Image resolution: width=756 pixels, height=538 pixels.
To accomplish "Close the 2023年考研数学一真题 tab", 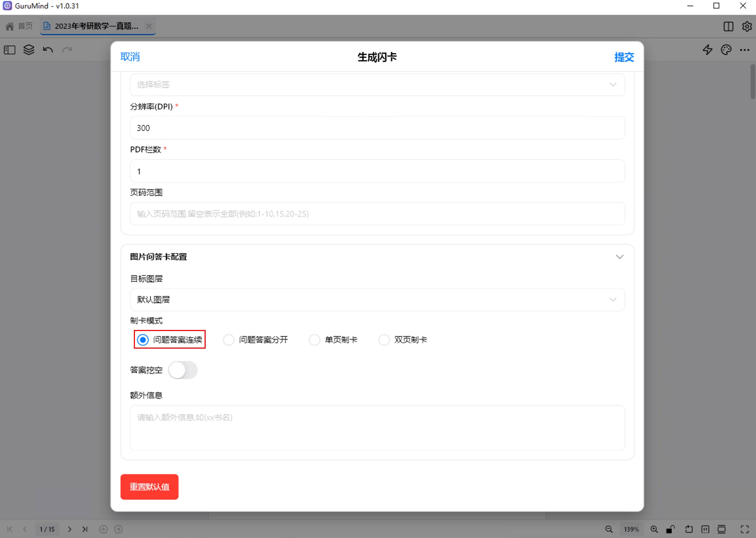I will point(149,26).
